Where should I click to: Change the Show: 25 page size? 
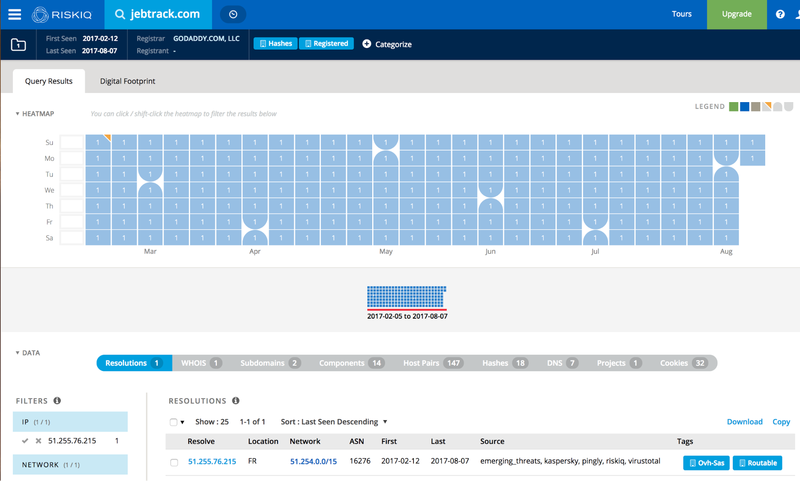coord(212,422)
